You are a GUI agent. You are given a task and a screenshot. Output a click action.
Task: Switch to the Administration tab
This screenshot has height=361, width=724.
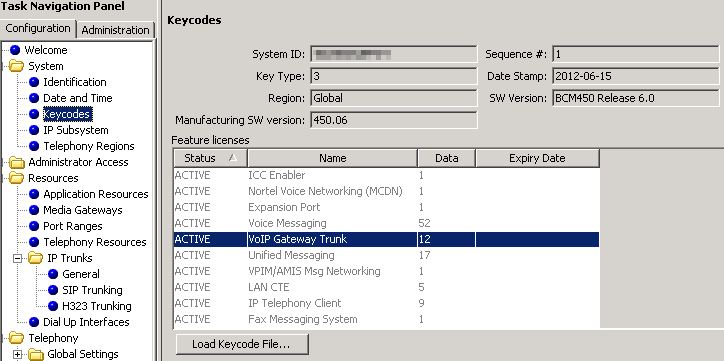tap(115, 30)
